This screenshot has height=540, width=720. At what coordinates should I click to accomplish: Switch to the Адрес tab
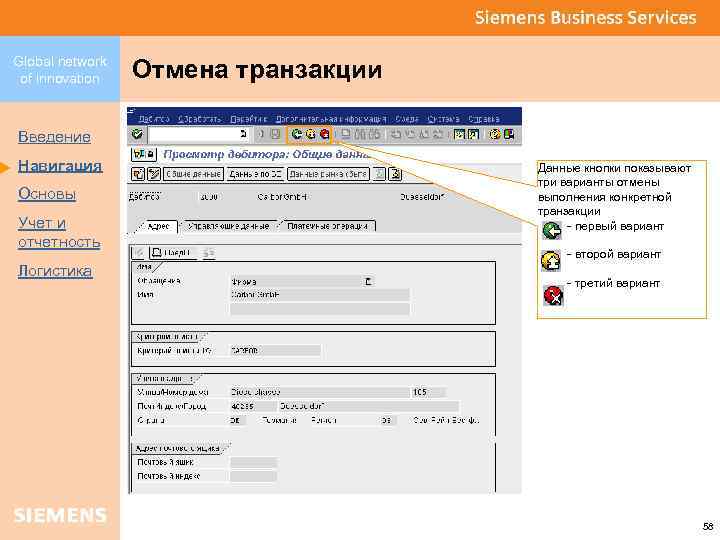tap(158, 226)
